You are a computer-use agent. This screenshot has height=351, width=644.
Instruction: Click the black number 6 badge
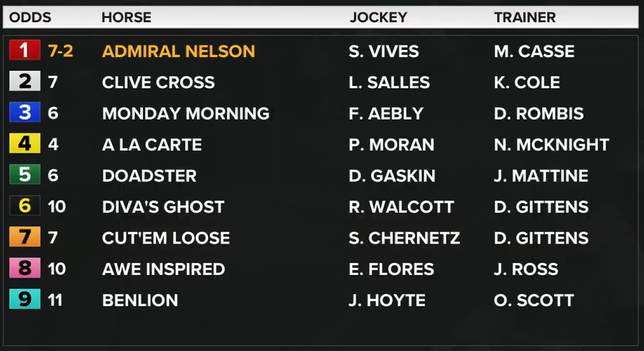coord(25,206)
